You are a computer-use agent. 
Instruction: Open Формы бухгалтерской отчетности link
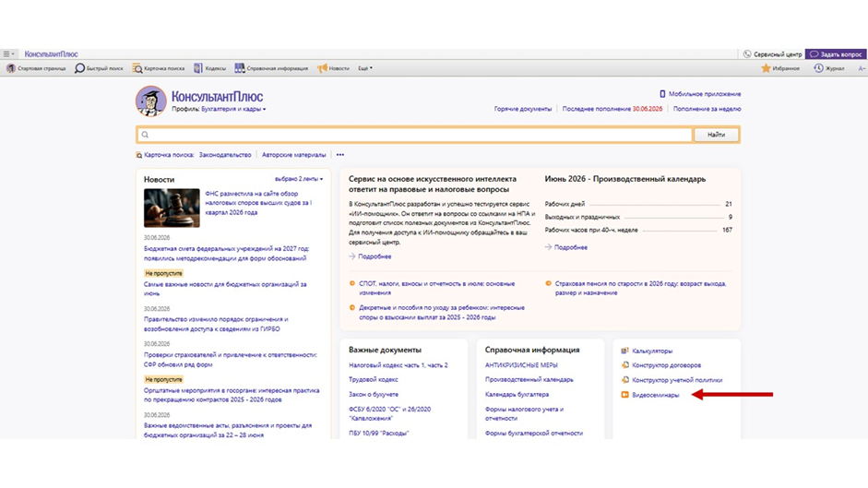tap(534, 434)
